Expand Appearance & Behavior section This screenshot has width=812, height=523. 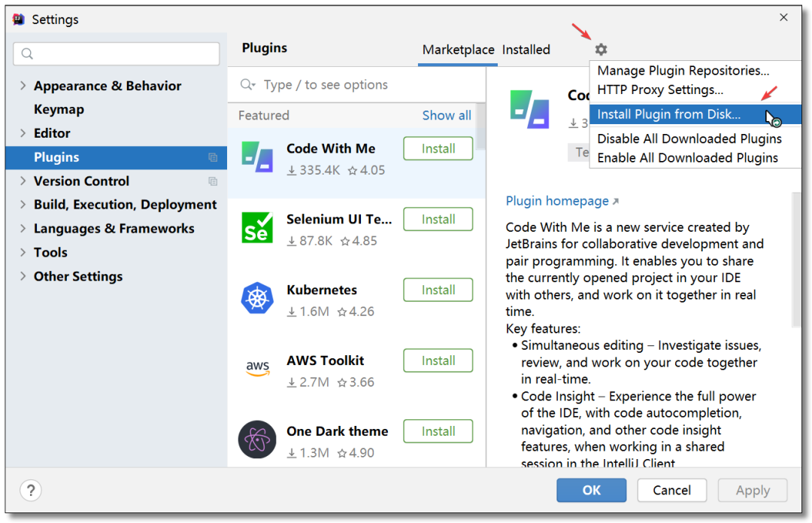point(23,86)
